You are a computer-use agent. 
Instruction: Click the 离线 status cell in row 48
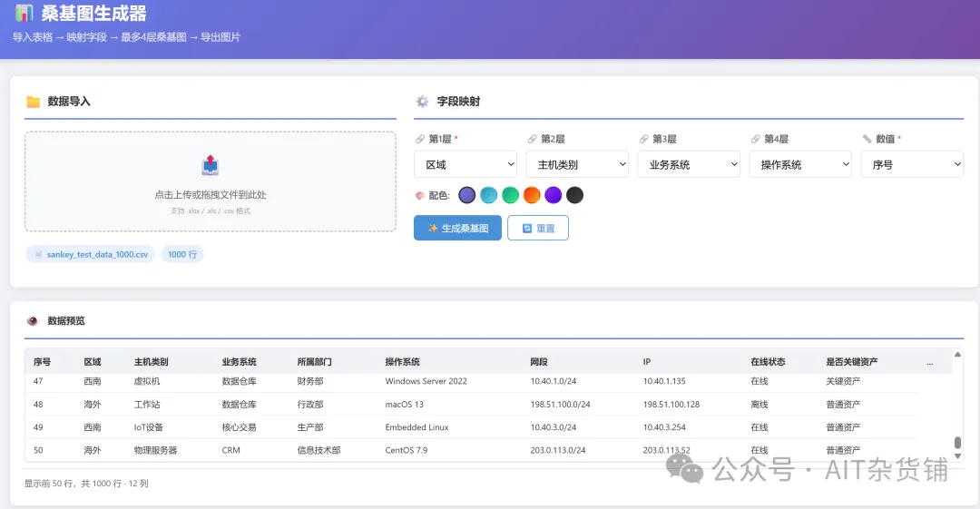759,405
